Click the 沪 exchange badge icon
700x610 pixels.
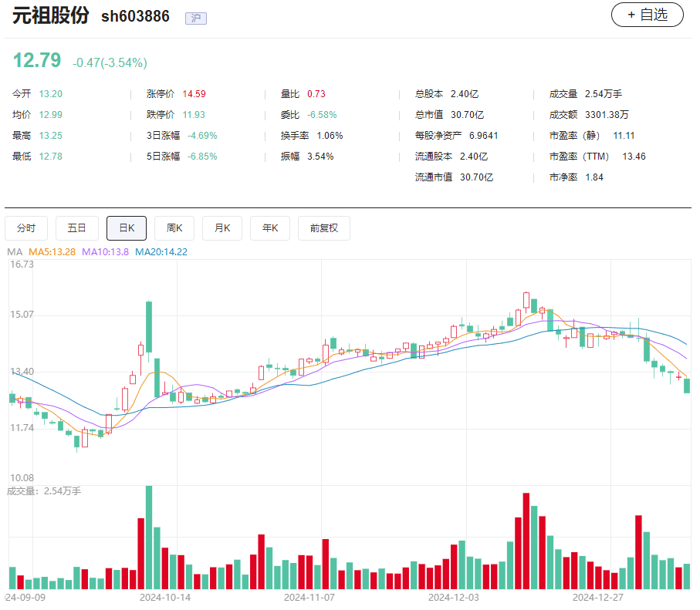point(196,19)
